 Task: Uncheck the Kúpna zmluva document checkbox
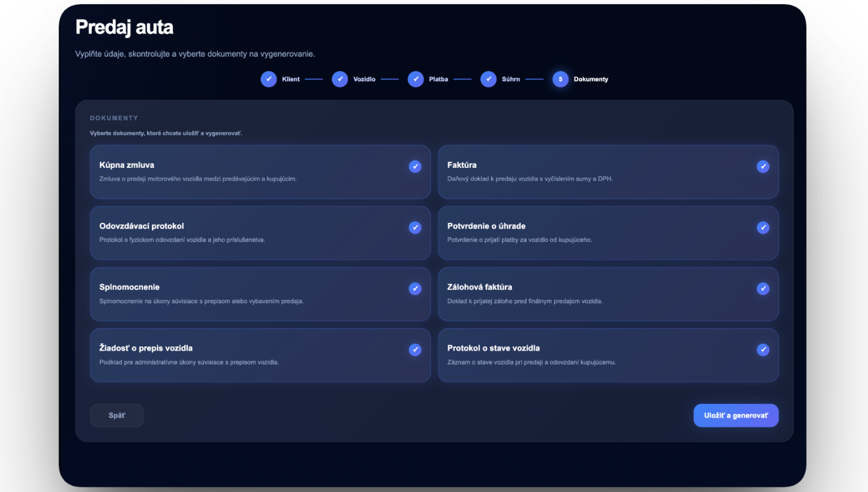(x=415, y=167)
